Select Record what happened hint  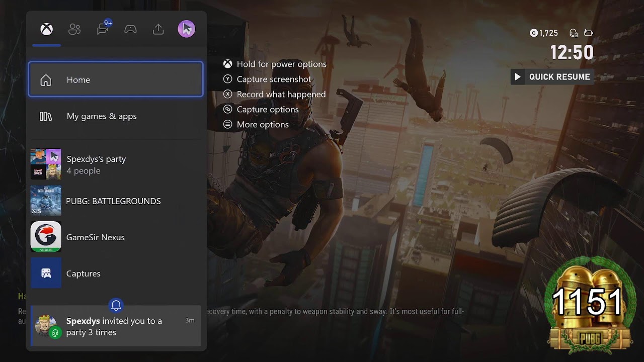[275, 94]
